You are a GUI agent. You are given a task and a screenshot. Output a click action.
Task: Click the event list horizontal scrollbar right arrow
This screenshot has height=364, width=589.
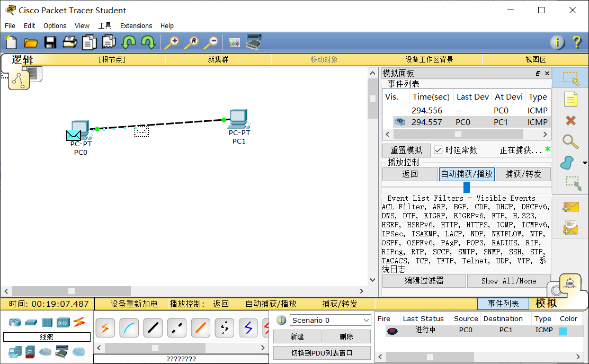click(545, 134)
